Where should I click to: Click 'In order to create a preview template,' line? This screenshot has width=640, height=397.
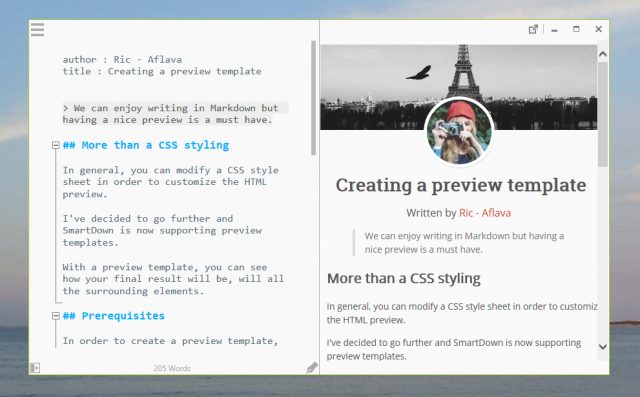click(x=170, y=341)
